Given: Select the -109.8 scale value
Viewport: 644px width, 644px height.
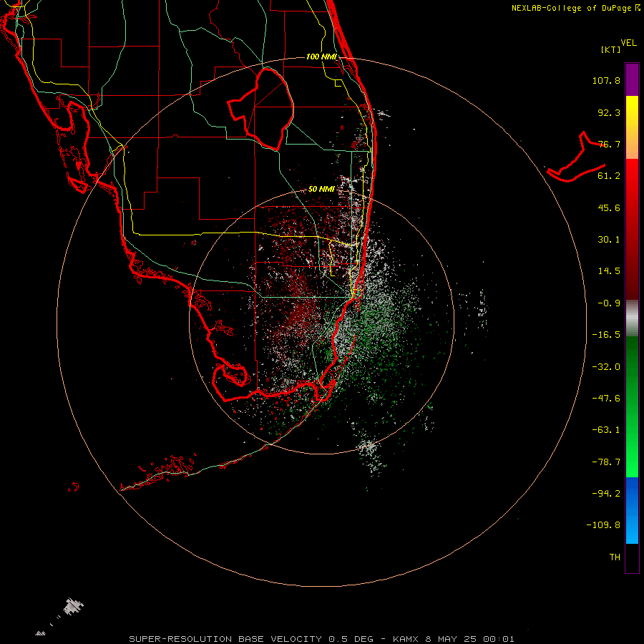Looking at the screenshot, I should [603, 525].
